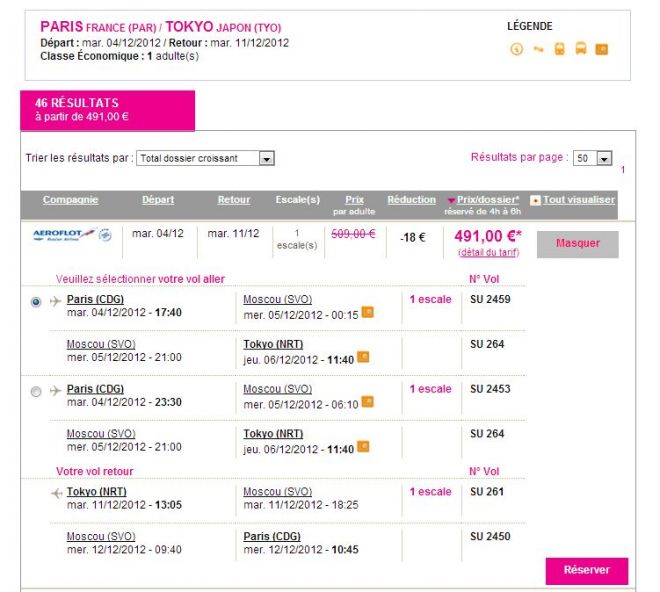This screenshot has height=592, width=660.
Task: Open the 'détail du tarif' link
Action: click(x=488, y=253)
